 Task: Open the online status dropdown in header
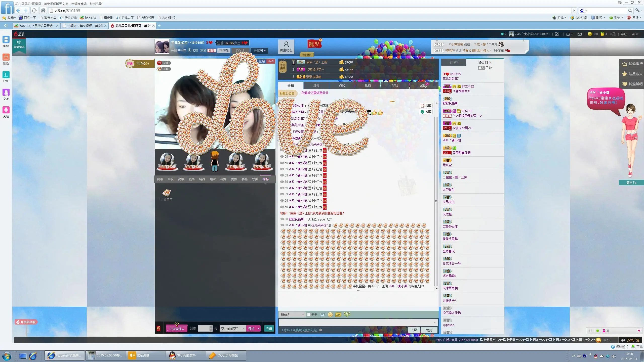504,34
